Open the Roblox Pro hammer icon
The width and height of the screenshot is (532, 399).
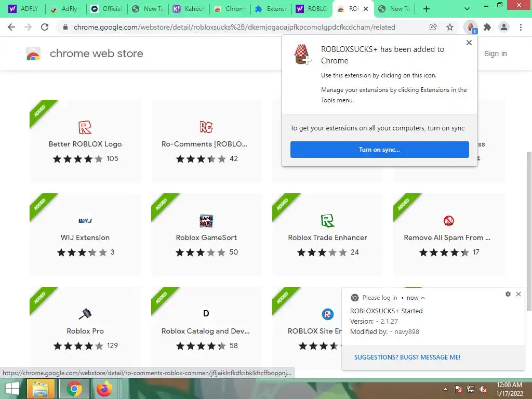click(85, 314)
